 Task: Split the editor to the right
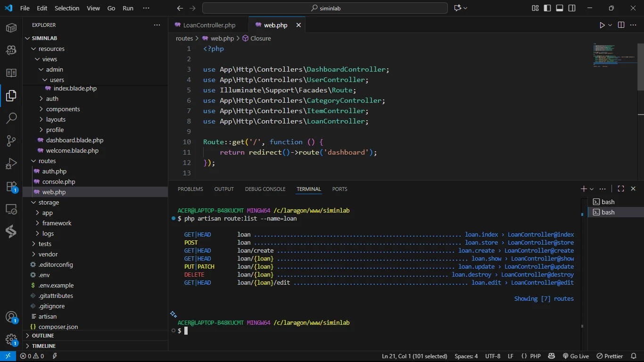tap(621, 25)
